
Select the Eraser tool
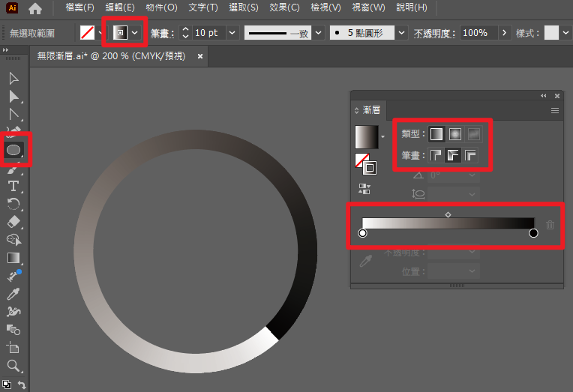pyautogui.click(x=13, y=222)
